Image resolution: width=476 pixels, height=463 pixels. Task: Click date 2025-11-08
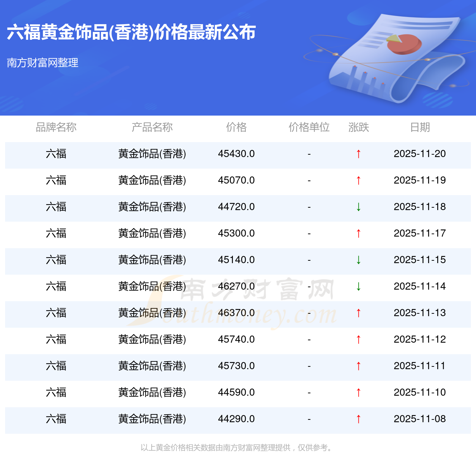point(420,419)
